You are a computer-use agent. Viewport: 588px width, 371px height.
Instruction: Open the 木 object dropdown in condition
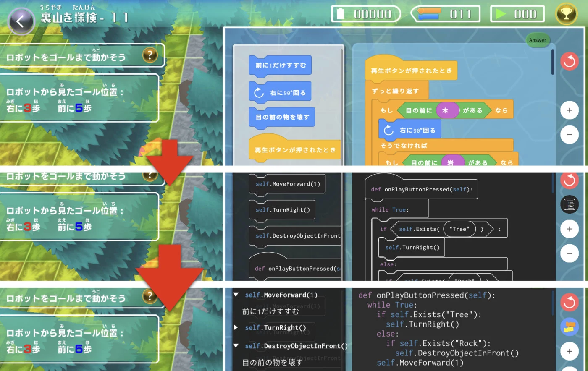pyautogui.click(x=447, y=110)
